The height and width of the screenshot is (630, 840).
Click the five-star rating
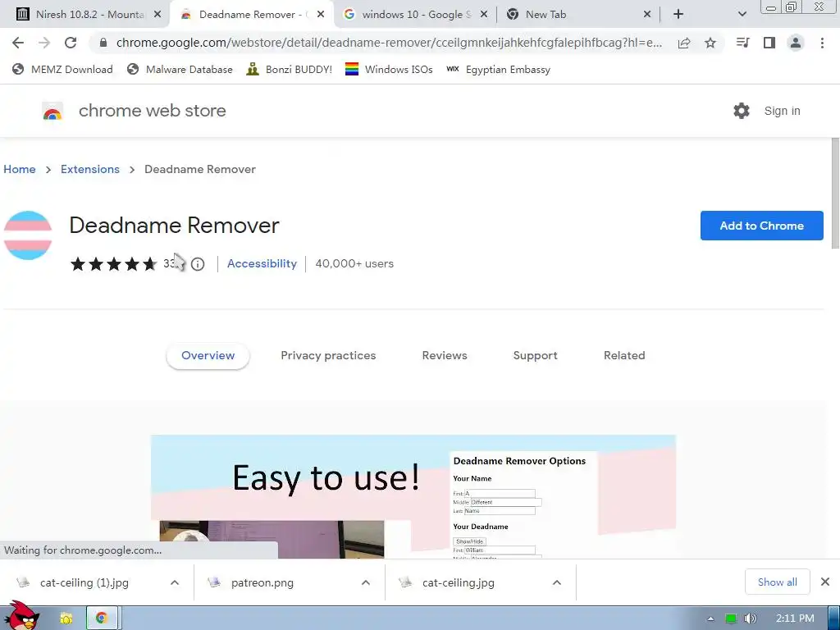pyautogui.click(x=113, y=263)
